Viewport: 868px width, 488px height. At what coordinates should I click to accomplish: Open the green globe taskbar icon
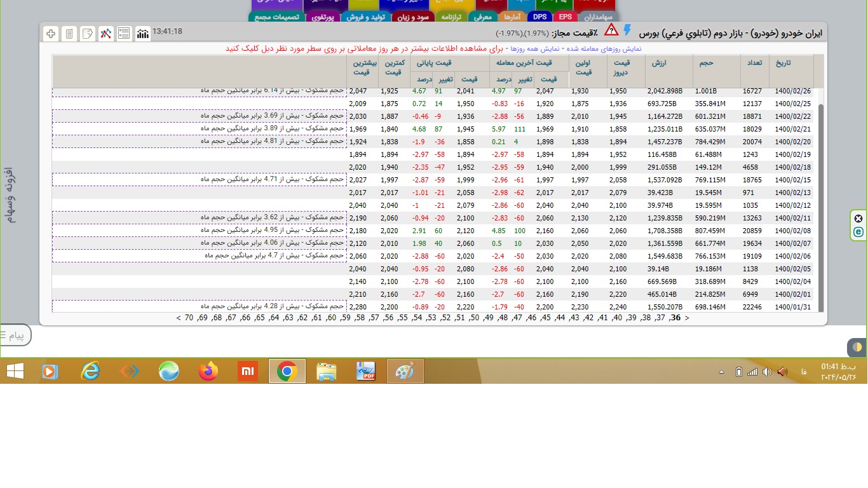tap(168, 371)
